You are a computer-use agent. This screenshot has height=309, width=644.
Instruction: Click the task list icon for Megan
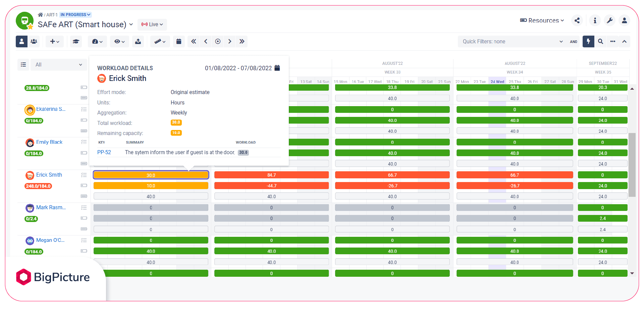84,240
